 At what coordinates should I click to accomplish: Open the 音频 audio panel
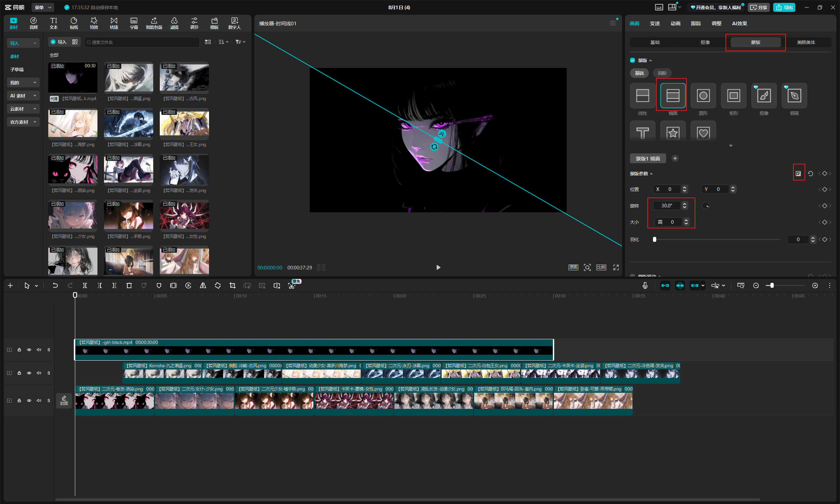click(33, 23)
